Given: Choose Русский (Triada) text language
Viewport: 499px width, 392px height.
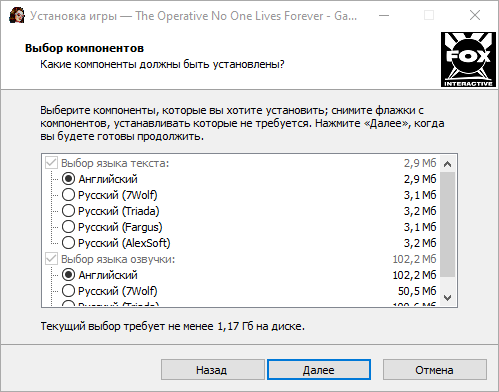Looking at the screenshot, I should click(68, 211).
